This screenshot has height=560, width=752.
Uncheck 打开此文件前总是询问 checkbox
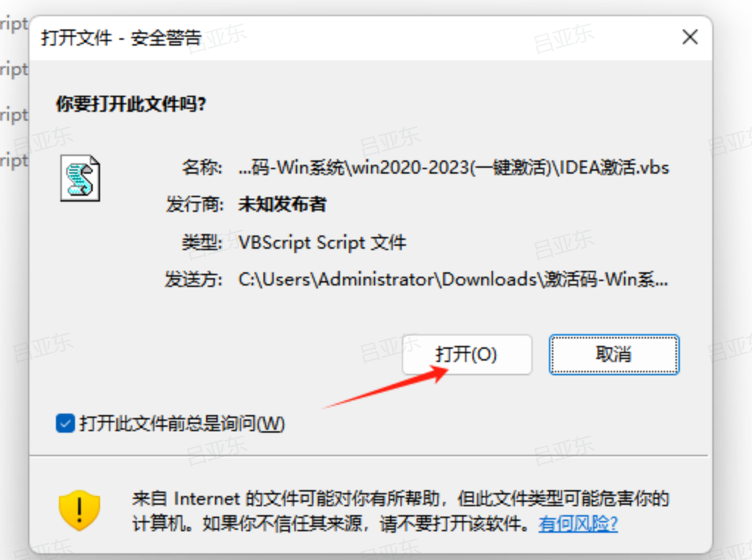pos(65,423)
